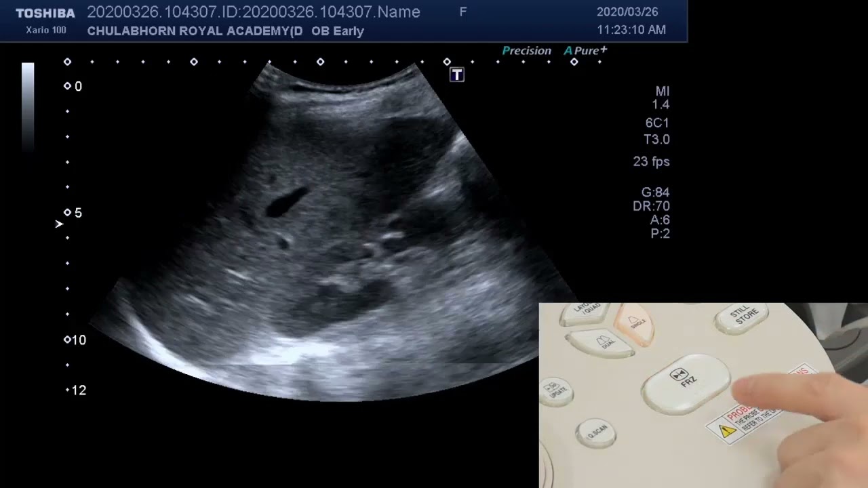
Task: Click the 'MI' mechanical index label
Action: (x=663, y=91)
